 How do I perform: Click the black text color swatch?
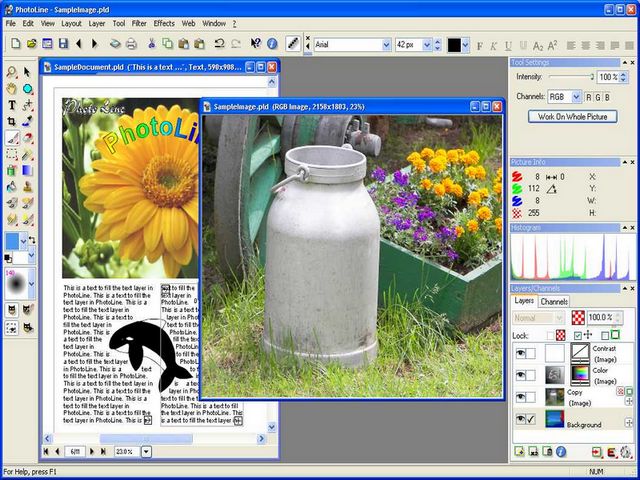click(454, 45)
